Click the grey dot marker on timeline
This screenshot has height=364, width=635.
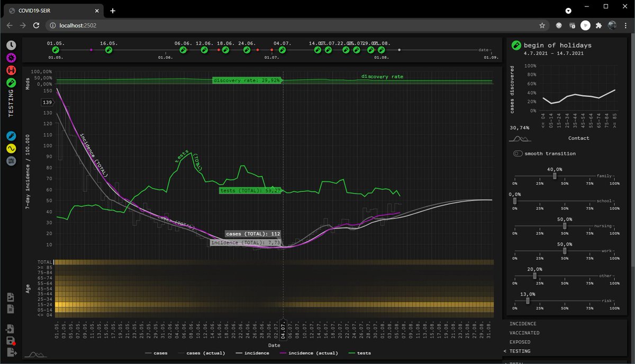point(399,50)
